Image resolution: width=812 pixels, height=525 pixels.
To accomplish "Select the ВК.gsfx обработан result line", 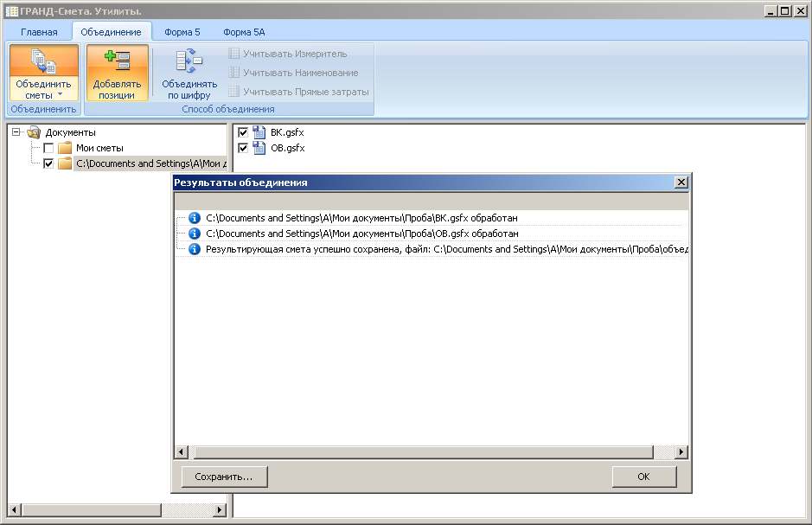I will pyautogui.click(x=361, y=218).
